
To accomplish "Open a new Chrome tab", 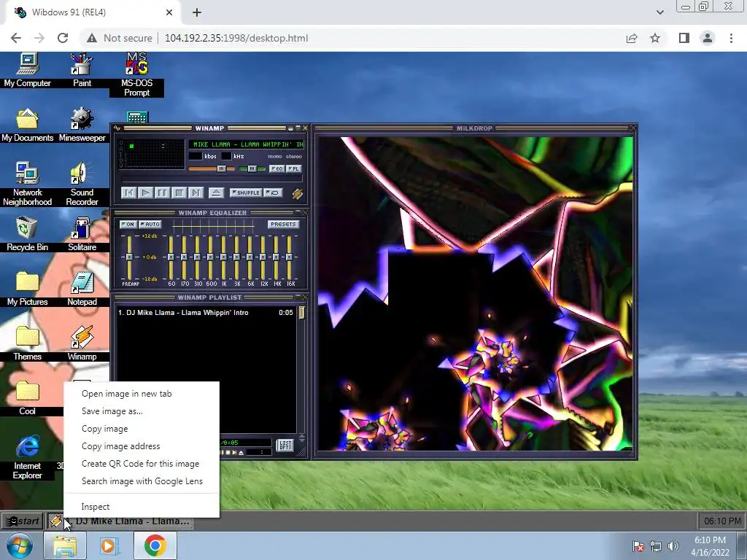I will 197,12.
